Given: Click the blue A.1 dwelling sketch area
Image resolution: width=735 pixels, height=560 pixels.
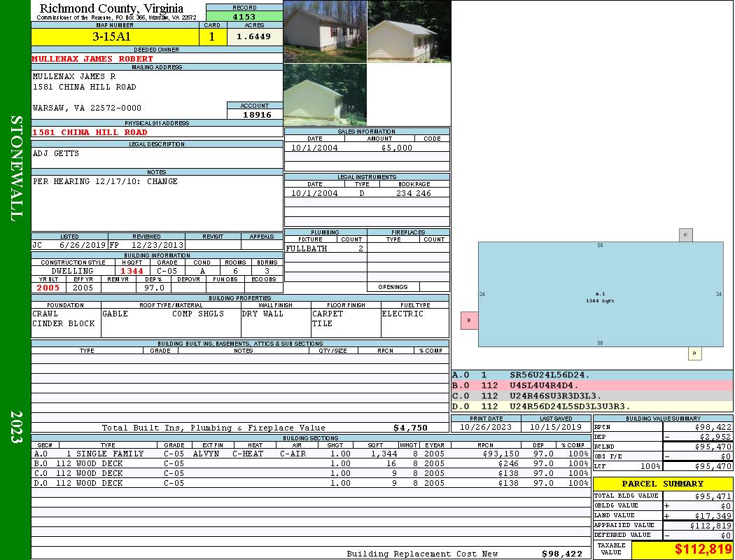Looking at the screenshot, I should pyautogui.click(x=600, y=294).
